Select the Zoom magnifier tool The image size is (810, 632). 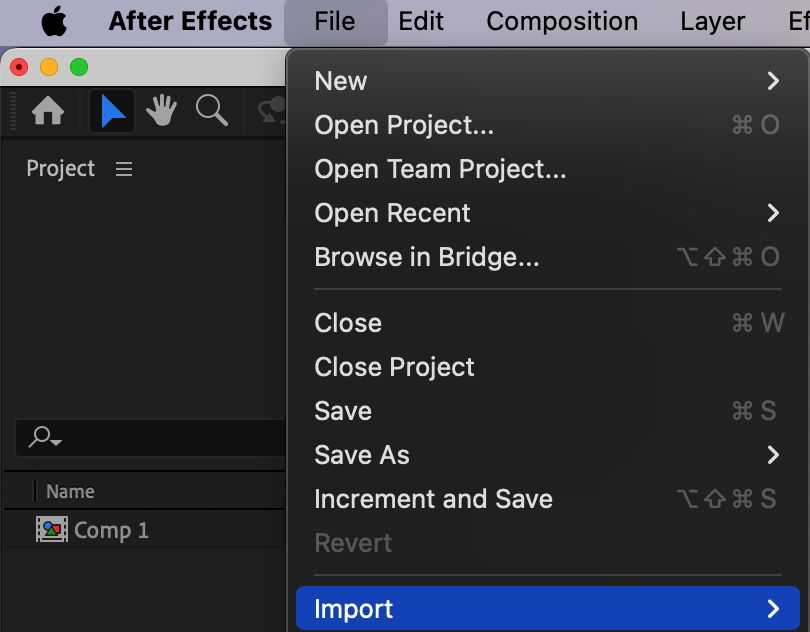pos(211,111)
